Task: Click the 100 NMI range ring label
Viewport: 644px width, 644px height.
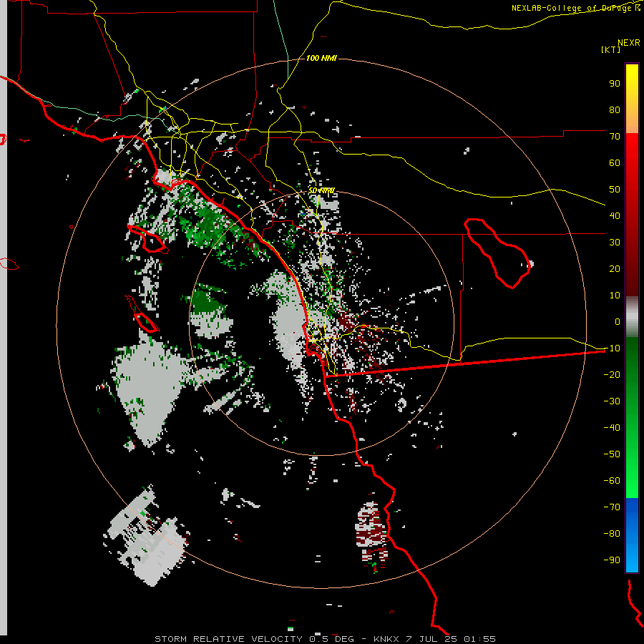Action: [x=321, y=59]
